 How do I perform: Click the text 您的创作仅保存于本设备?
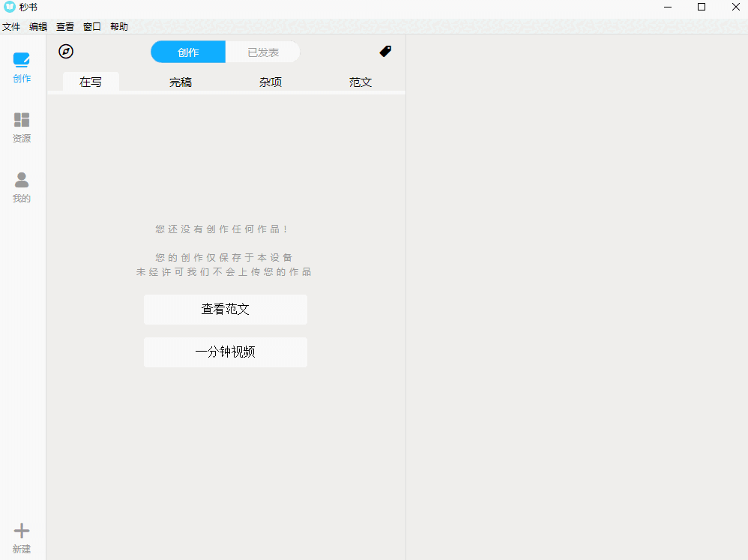(224, 258)
